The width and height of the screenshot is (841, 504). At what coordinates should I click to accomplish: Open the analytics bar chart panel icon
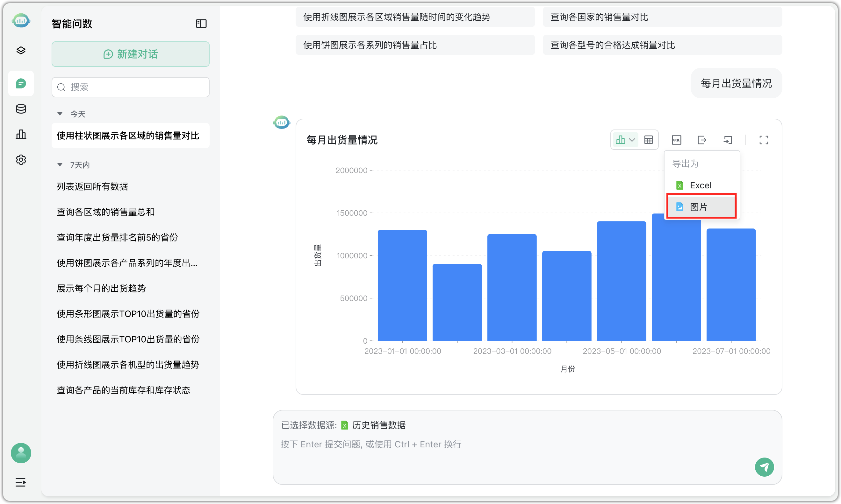point(21,134)
